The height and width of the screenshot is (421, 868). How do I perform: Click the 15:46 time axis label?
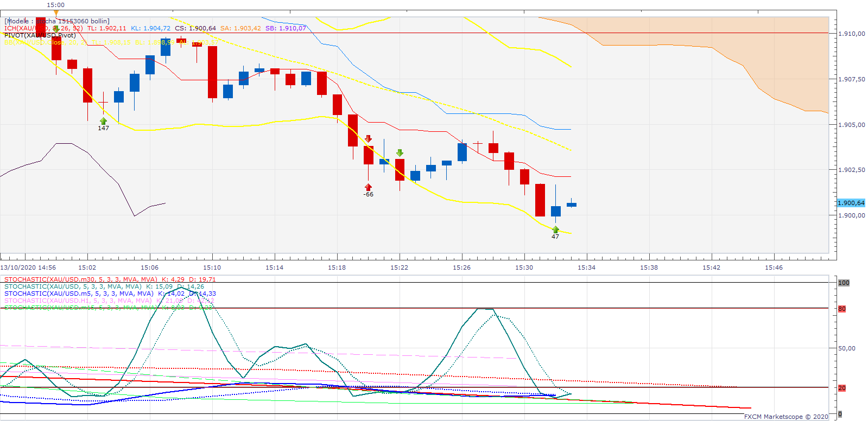coord(774,267)
